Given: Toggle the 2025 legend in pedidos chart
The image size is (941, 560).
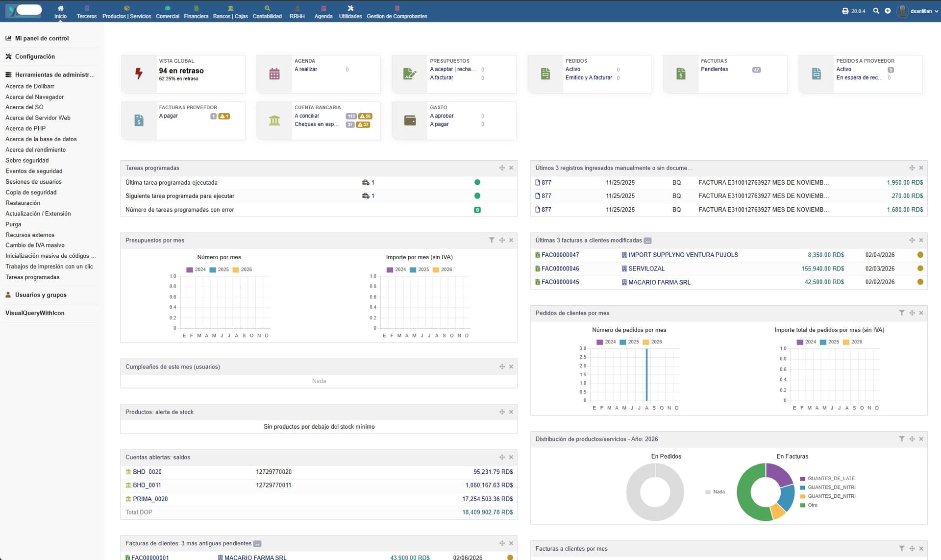Looking at the screenshot, I should [x=629, y=341].
